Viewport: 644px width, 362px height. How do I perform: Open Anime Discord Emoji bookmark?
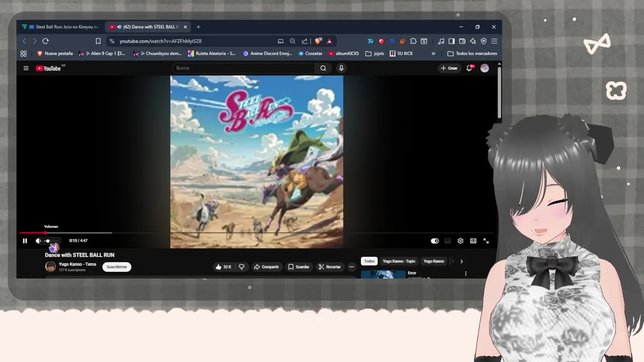coord(267,54)
